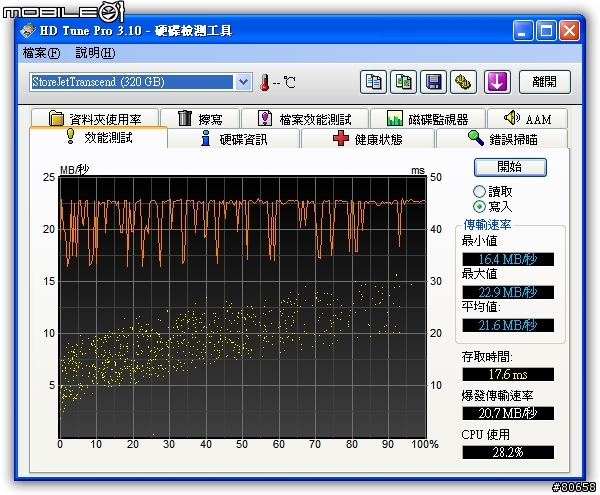Minimize the HD Tune Pro window
This screenshot has width=600, height=495.
point(523,31)
